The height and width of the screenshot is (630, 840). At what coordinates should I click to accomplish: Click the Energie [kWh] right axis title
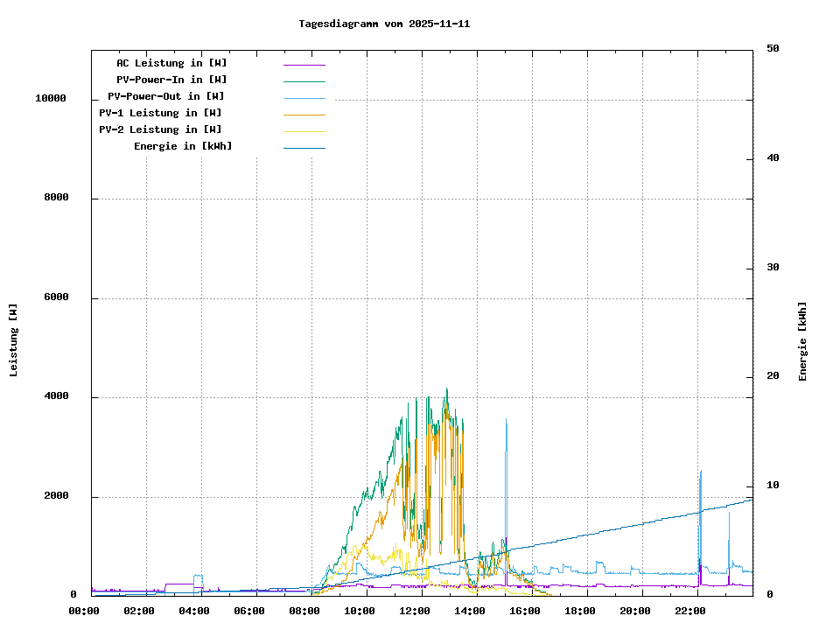802,341
